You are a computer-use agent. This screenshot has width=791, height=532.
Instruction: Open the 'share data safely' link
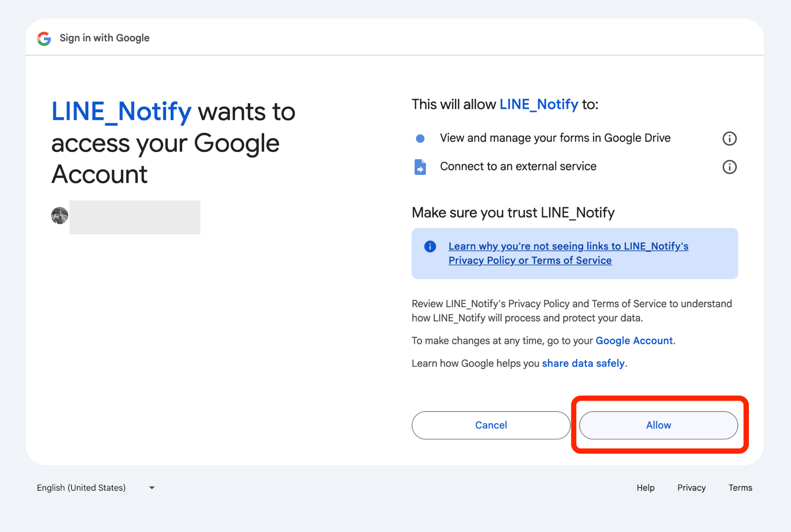[x=583, y=364]
